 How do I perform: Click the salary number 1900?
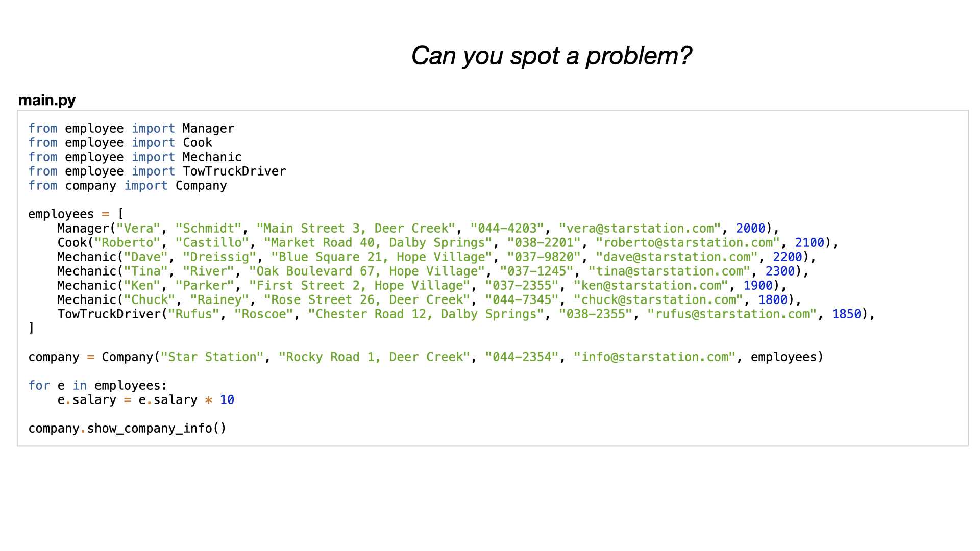pos(758,286)
